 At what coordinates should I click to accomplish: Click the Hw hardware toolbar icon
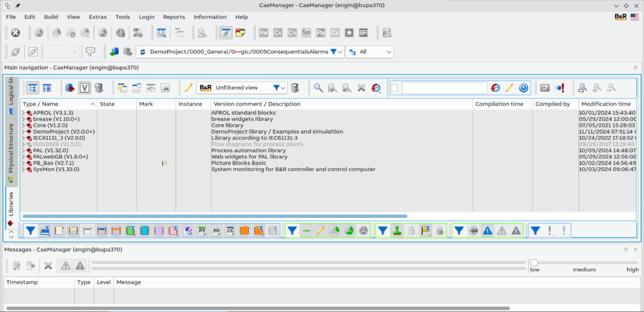(264, 33)
